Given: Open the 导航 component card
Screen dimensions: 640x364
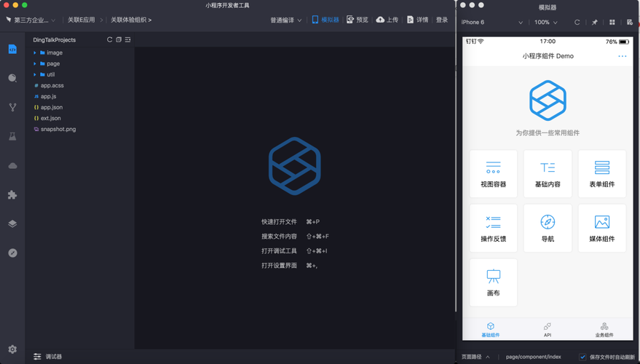Looking at the screenshot, I should tap(548, 228).
